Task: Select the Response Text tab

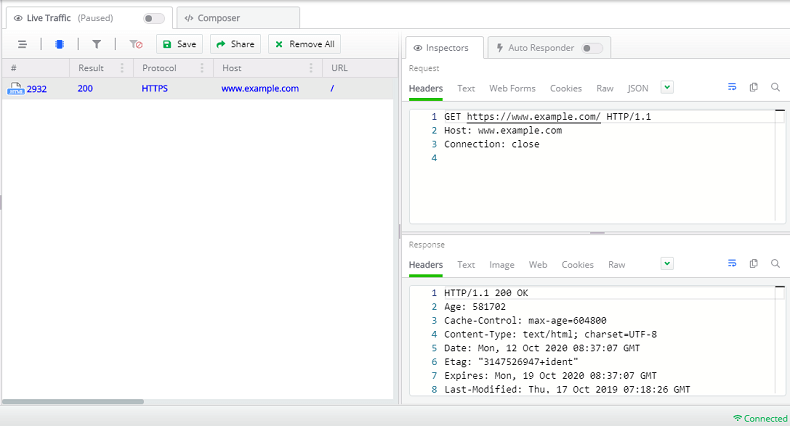Action: click(x=466, y=265)
